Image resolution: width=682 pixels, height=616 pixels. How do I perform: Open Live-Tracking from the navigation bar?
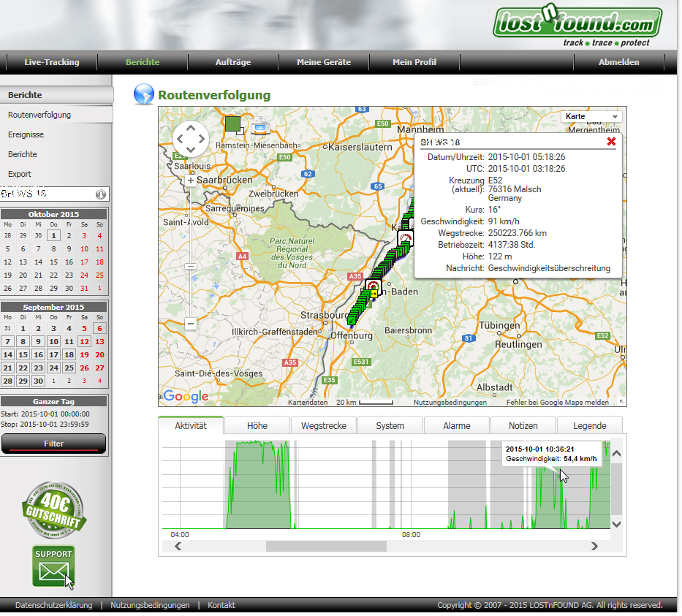click(x=51, y=62)
